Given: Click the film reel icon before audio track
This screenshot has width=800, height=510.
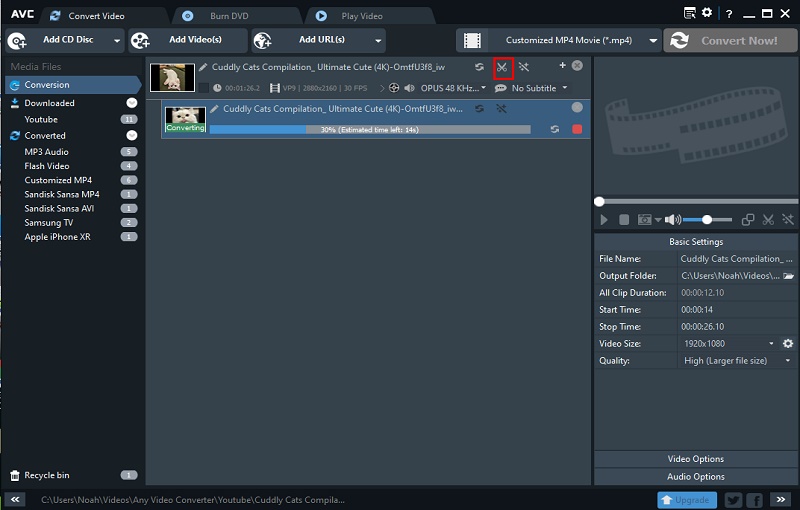Looking at the screenshot, I should pyautogui.click(x=394, y=88).
